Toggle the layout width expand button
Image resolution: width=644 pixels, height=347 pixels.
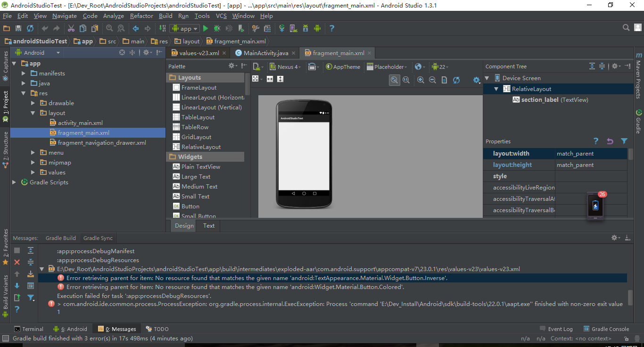tap(270, 79)
